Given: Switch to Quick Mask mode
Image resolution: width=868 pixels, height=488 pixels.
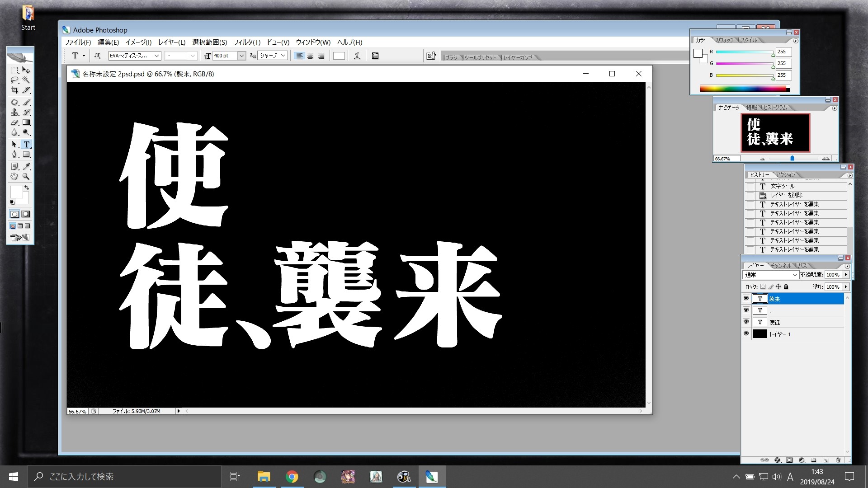Looking at the screenshot, I should [x=26, y=214].
